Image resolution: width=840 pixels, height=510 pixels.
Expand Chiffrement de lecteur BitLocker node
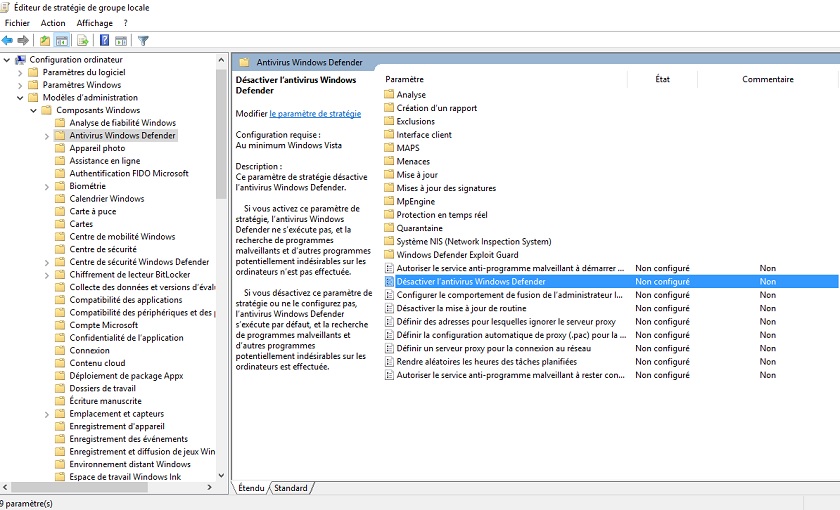[47, 275]
